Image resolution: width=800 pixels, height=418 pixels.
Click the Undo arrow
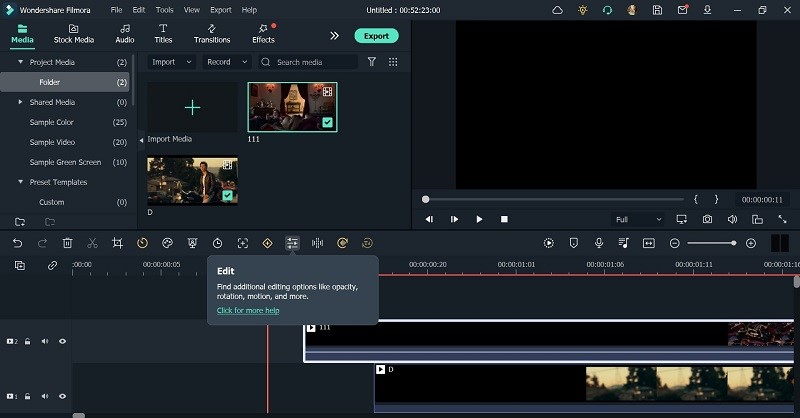point(17,243)
